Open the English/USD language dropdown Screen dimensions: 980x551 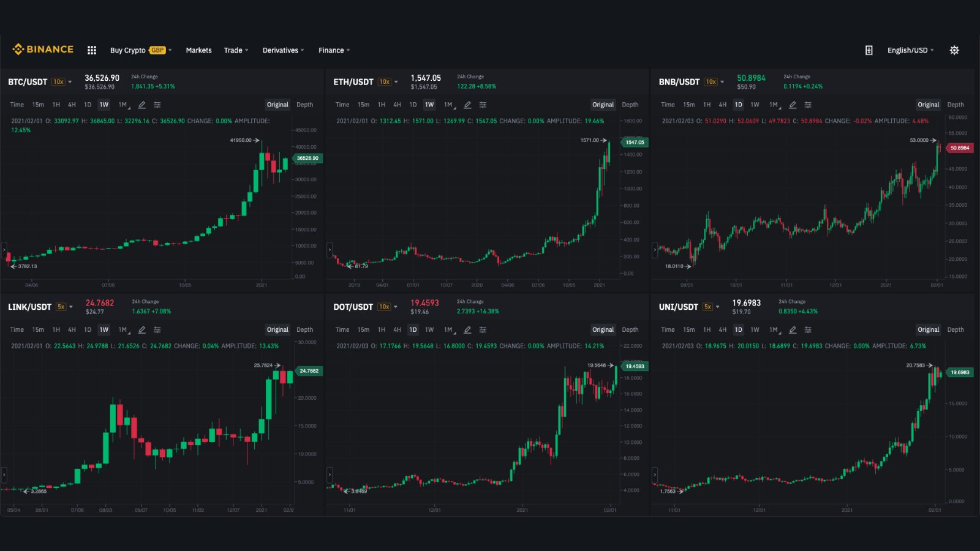(x=910, y=50)
